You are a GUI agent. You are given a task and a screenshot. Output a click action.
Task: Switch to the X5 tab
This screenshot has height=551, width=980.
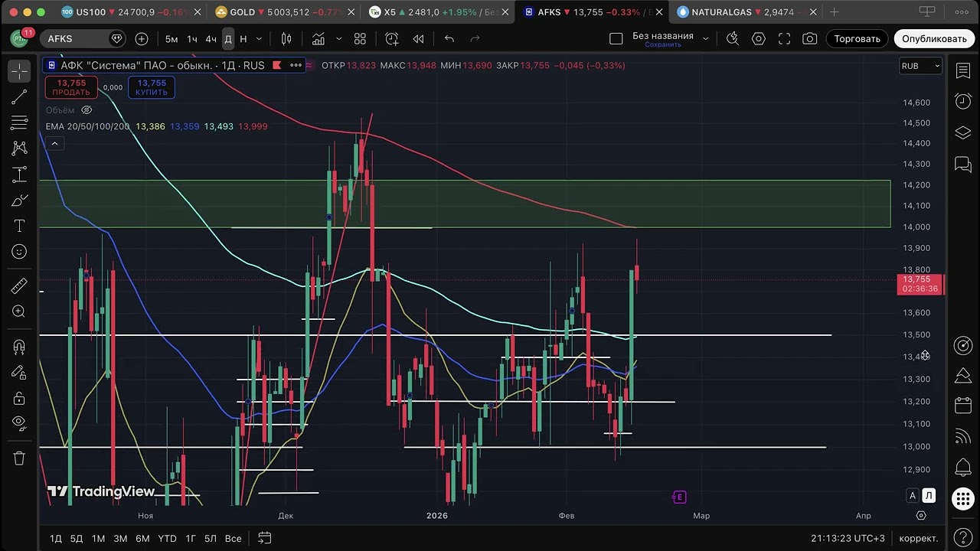tap(436, 12)
